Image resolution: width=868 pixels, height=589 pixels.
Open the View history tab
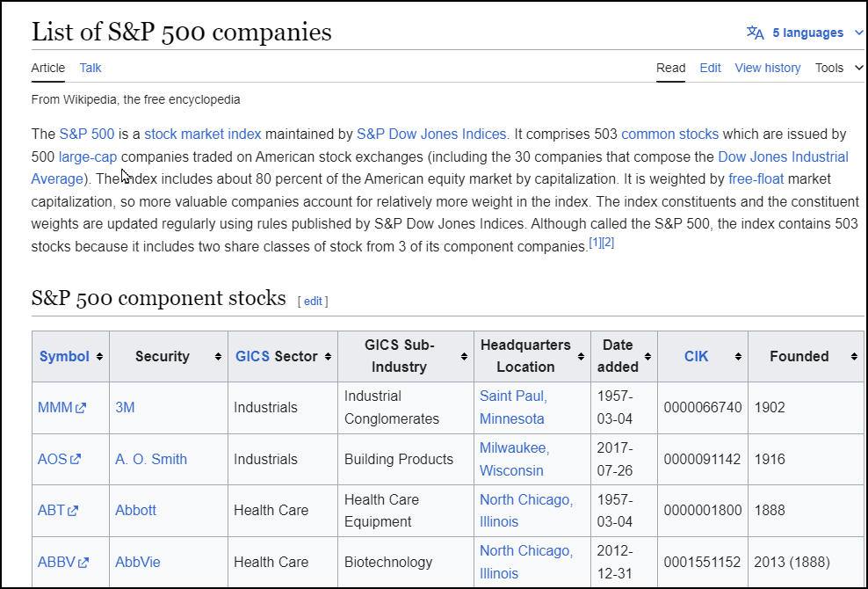point(767,68)
